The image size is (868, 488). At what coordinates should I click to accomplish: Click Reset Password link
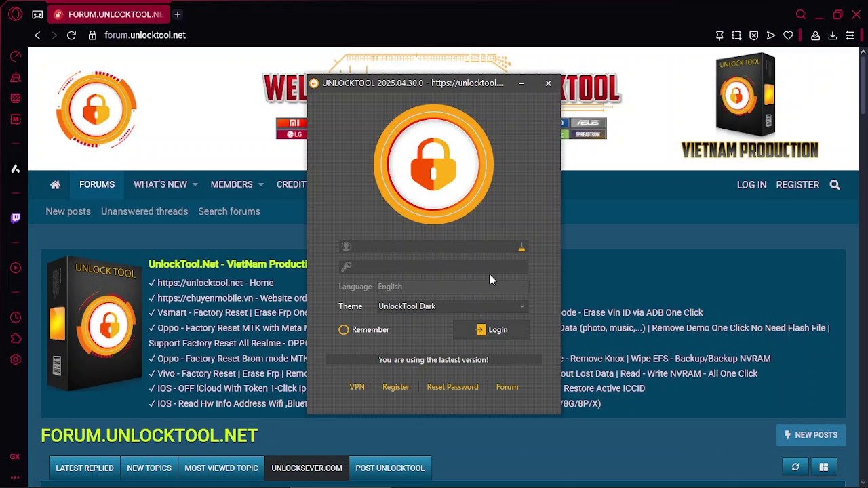pos(452,387)
